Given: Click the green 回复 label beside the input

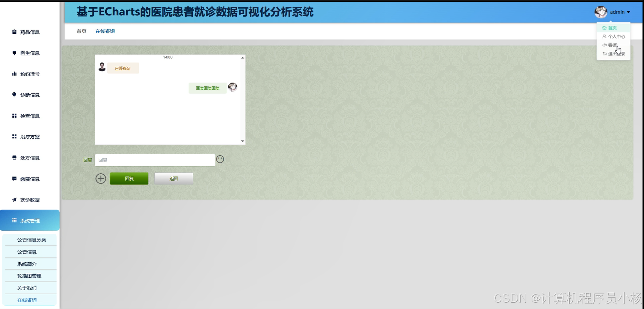Looking at the screenshot, I should pos(87,160).
